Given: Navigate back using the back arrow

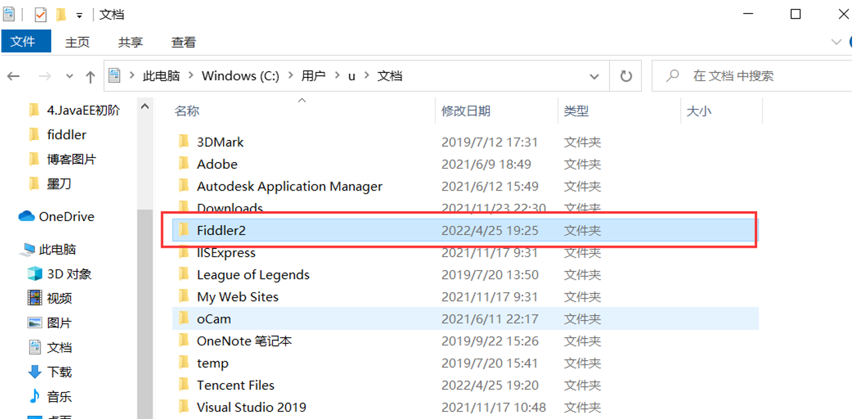Looking at the screenshot, I should [13, 75].
